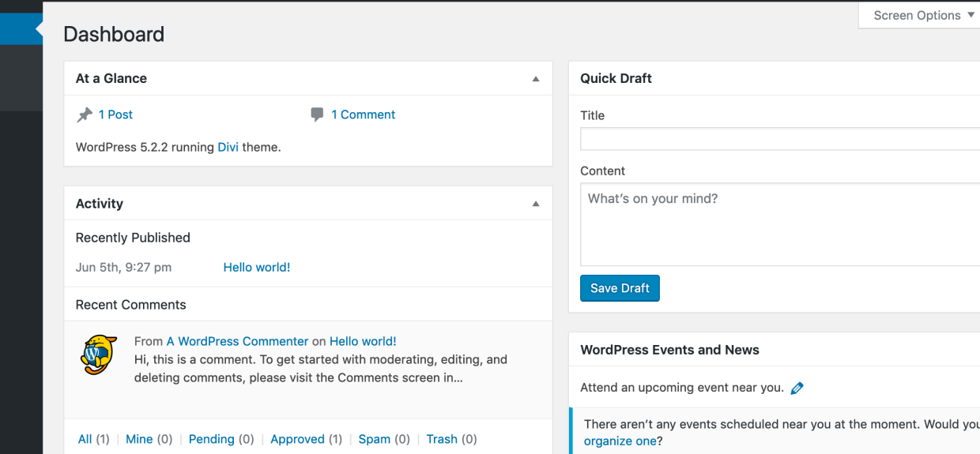The height and width of the screenshot is (454, 980).
Task: Follow the organize one event link
Action: (x=620, y=441)
